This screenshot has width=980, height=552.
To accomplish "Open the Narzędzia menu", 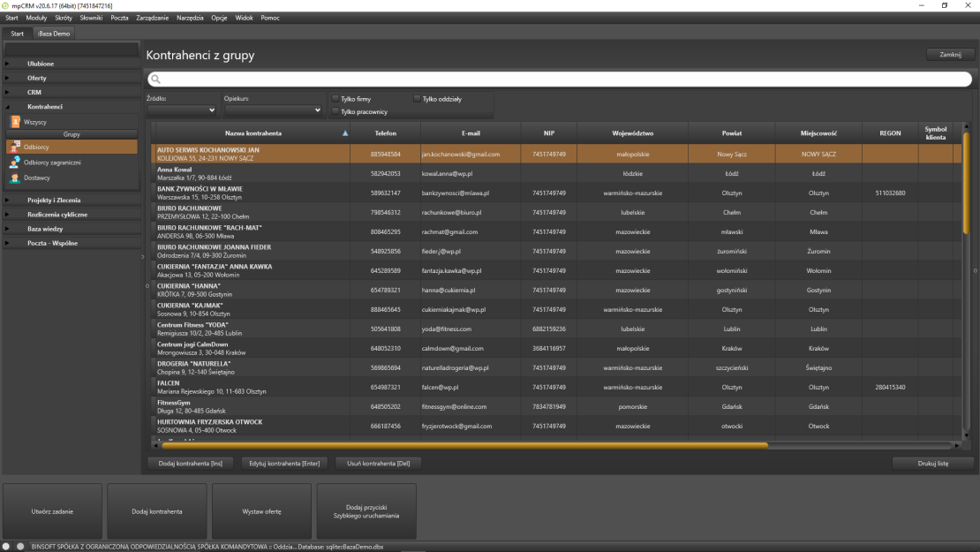I will (190, 19).
